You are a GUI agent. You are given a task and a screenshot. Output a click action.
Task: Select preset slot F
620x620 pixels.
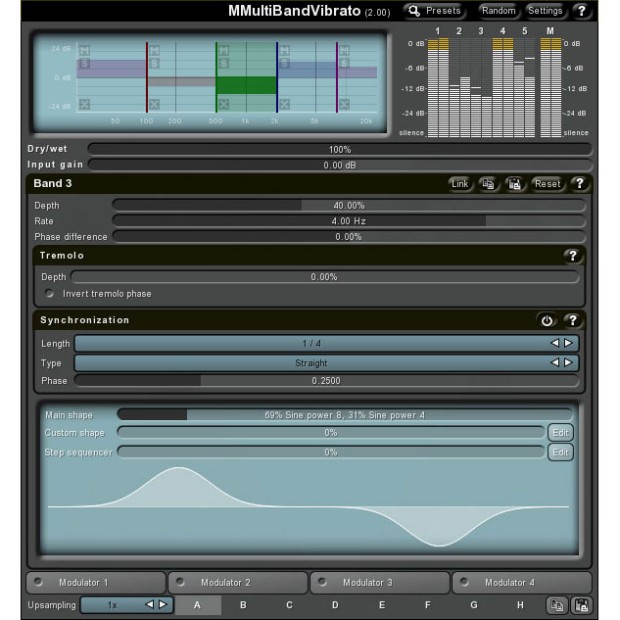pos(427,605)
